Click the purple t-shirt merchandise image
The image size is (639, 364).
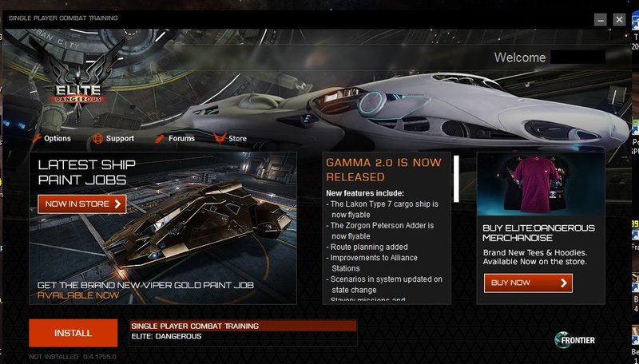point(535,184)
